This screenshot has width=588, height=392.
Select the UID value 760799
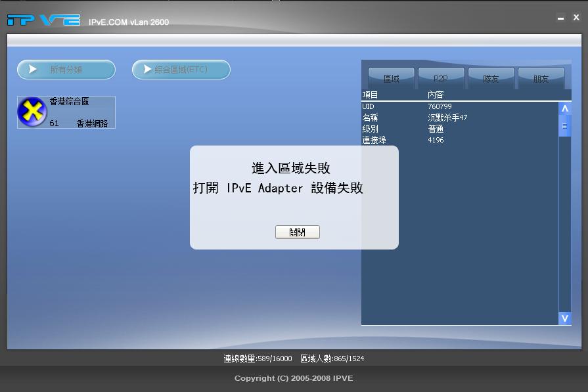click(x=440, y=106)
